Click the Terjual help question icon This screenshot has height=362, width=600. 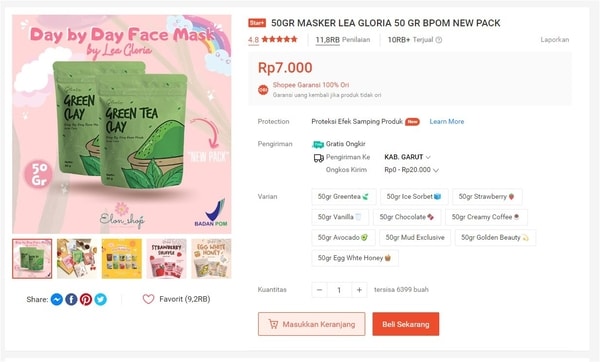[x=439, y=40]
